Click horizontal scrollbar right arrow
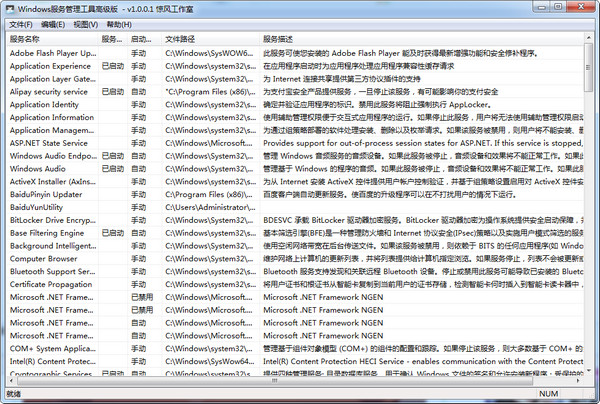The width and height of the screenshot is (600, 404). point(578,380)
